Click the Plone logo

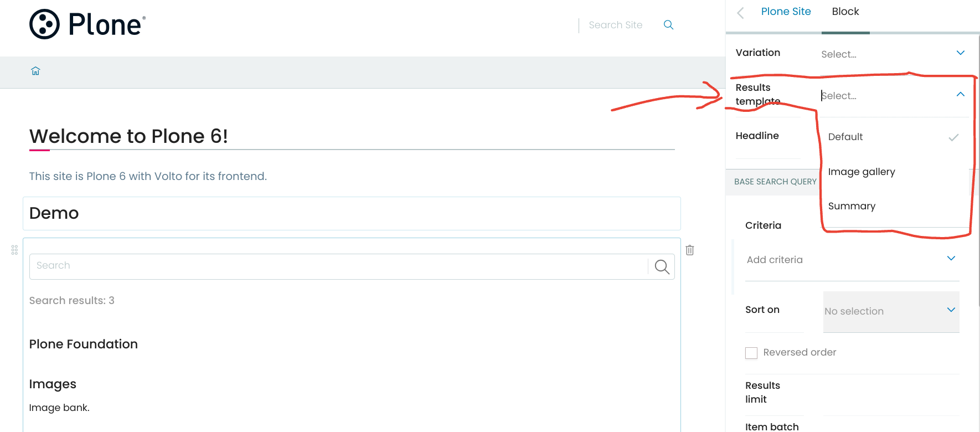pos(87,24)
